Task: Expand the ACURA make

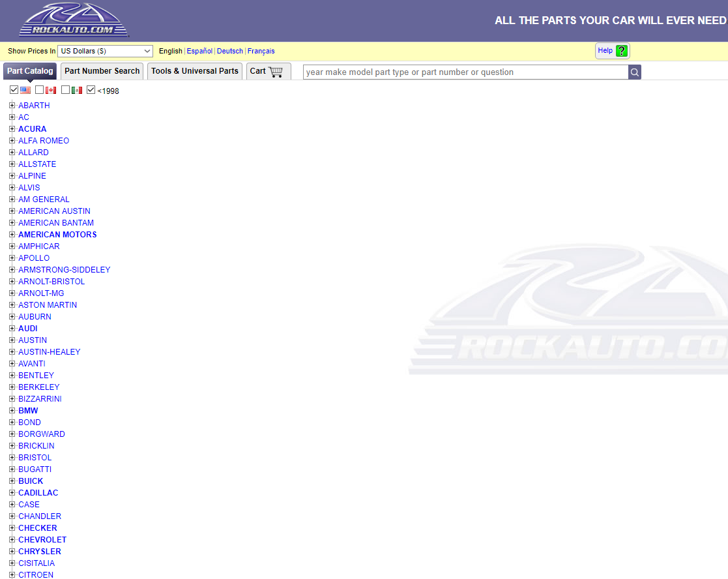Action: [12, 128]
